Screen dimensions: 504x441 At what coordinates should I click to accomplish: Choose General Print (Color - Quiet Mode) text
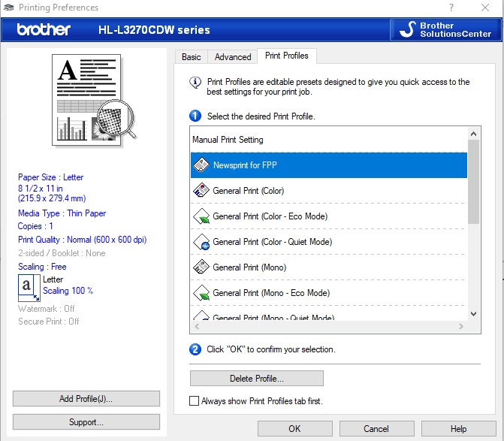pyautogui.click(x=272, y=242)
